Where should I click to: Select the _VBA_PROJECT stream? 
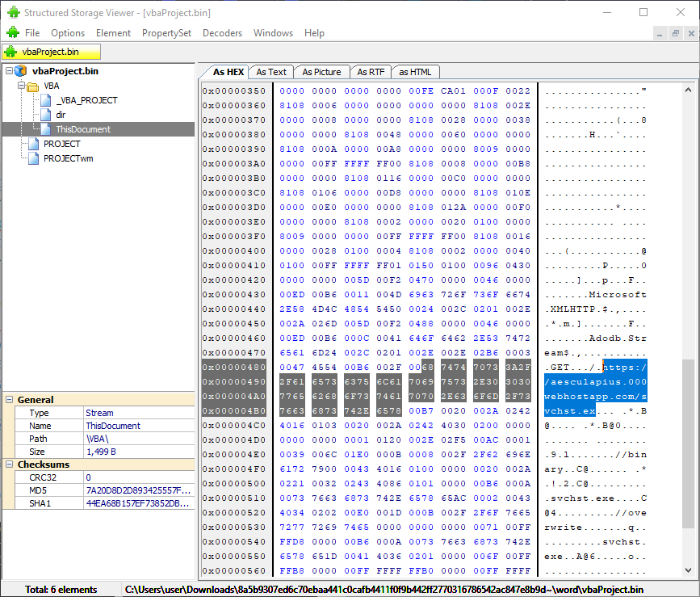86,100
